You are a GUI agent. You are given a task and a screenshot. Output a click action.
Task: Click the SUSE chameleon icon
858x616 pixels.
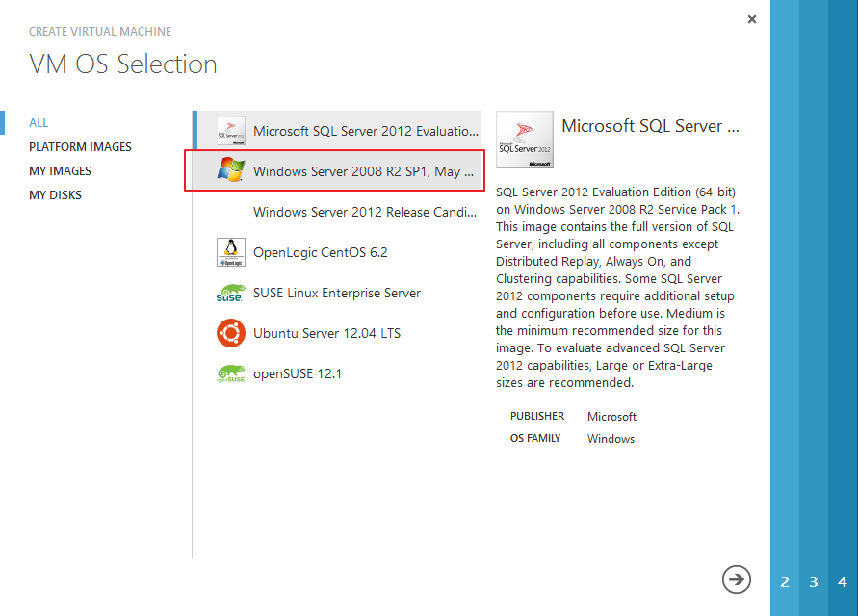(231, 293)
